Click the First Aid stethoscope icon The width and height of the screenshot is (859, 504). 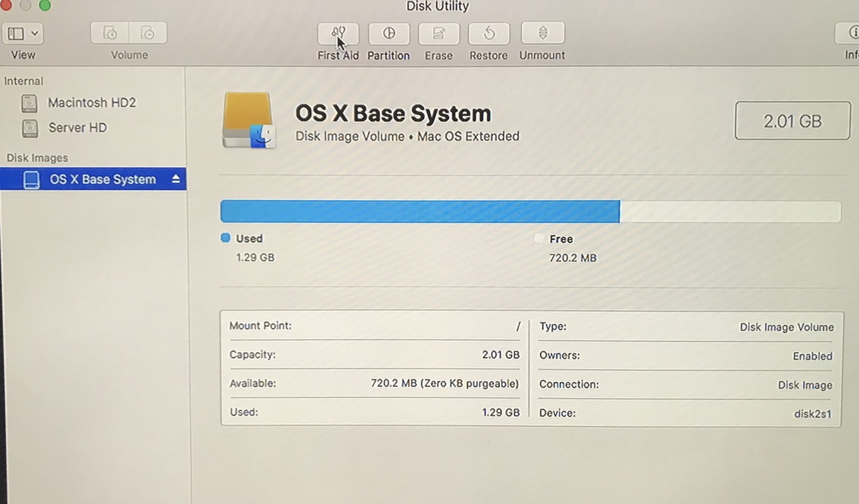point(338,33)
